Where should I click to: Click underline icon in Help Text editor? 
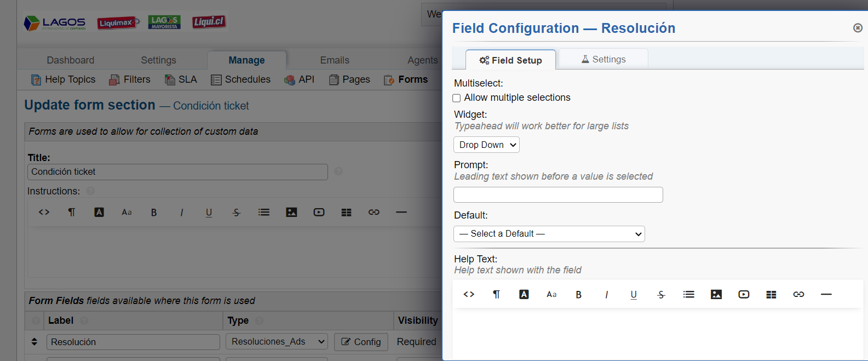pos(634,294)
